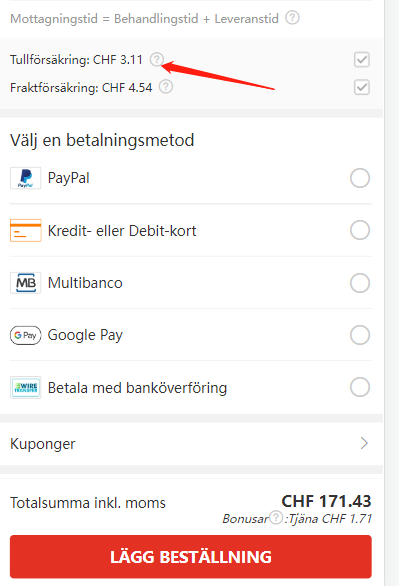Select PayPal radio button
The height and width of the screenshot is (586, 399).
360,178
